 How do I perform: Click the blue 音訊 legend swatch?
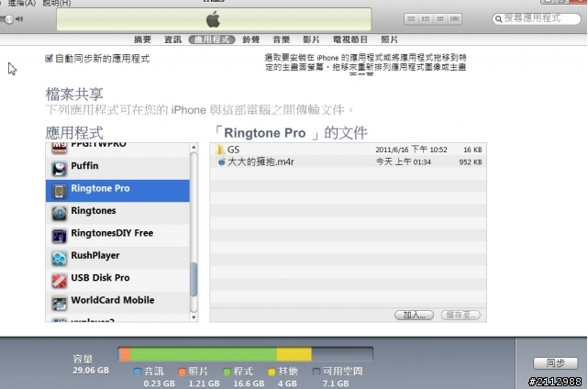138,372
